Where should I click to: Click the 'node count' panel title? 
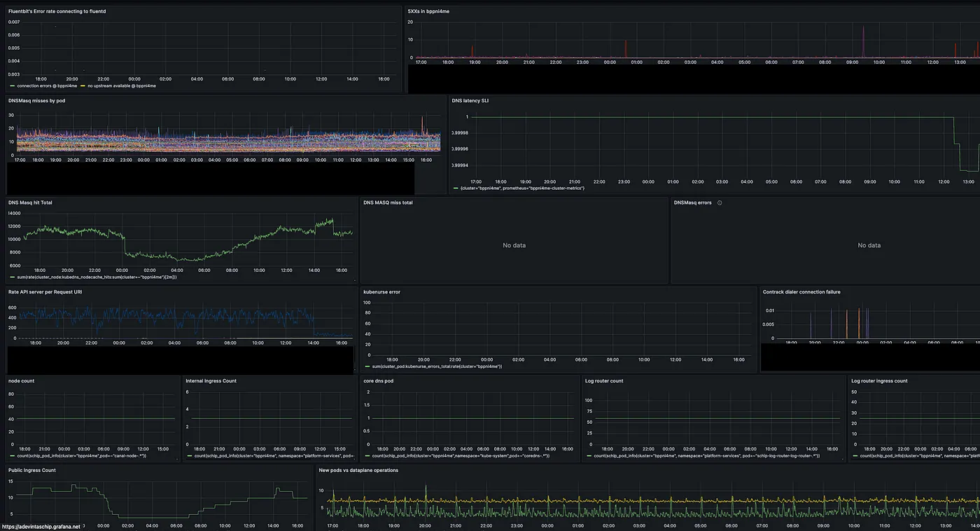pos(21,381)
